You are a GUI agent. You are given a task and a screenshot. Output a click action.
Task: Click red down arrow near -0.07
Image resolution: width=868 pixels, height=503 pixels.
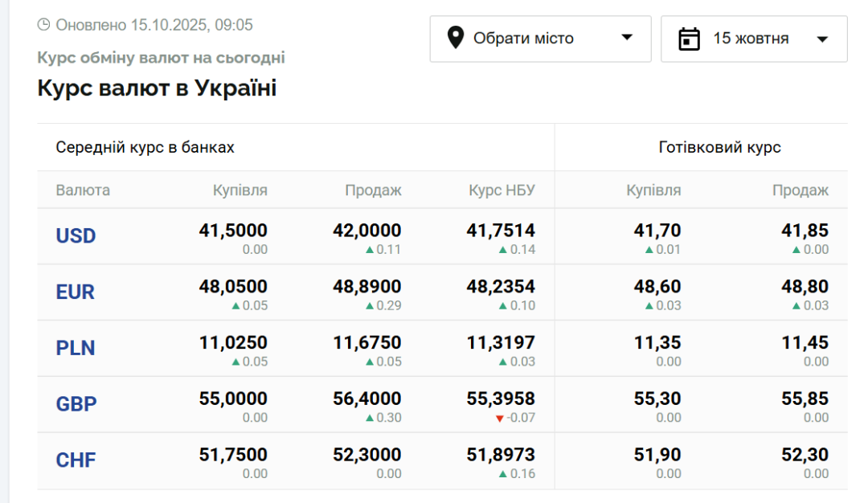point(500,418)
